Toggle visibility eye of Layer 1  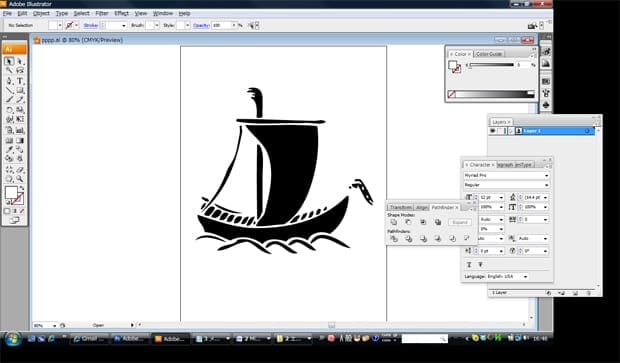[493, 131]
